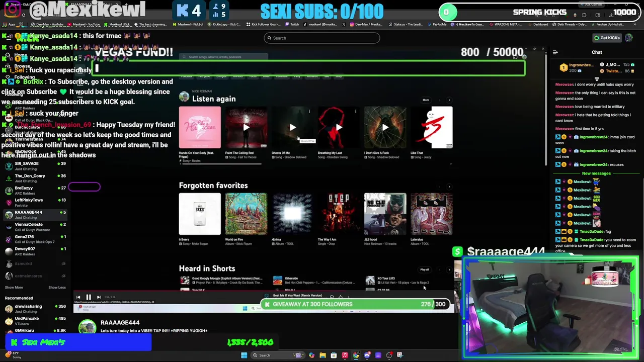Click the YouTube Music songs search box
This screenshot has height=362, width=644.
pos(224,57)
